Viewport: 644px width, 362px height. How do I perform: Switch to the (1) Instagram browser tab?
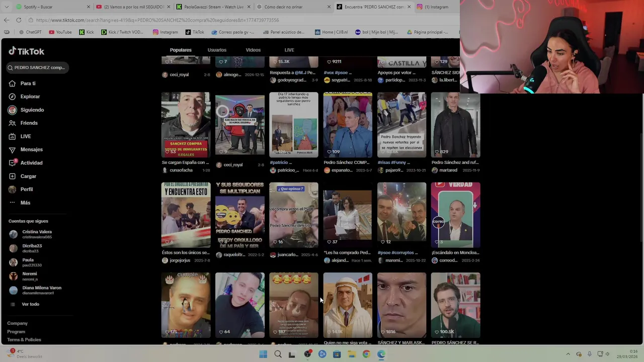click(x=437, y=7)
